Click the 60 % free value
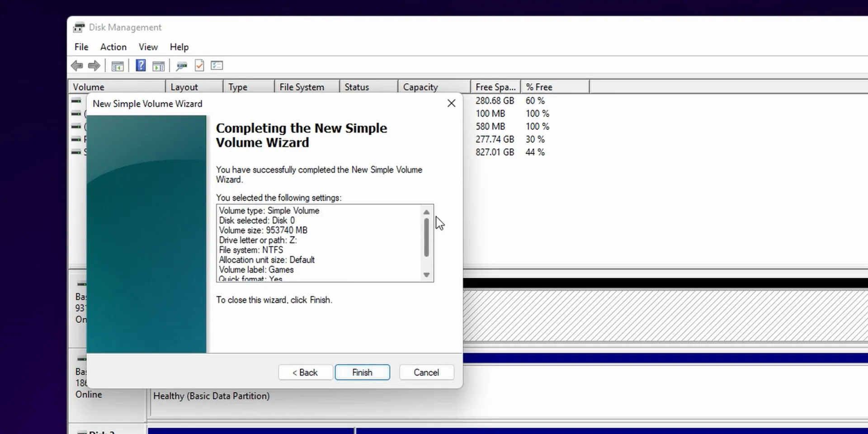The image size is (868, 434). tap(535, 101)
